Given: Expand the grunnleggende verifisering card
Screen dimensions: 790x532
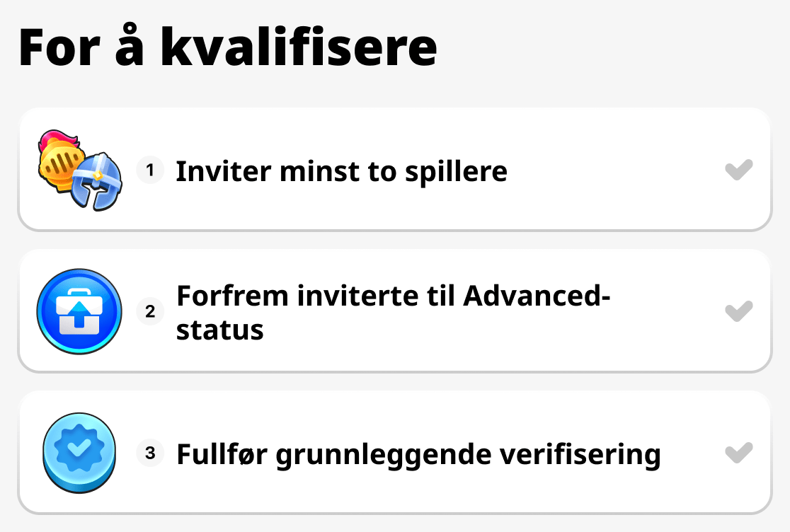Looking at the screenshot, I should (395, 453).
